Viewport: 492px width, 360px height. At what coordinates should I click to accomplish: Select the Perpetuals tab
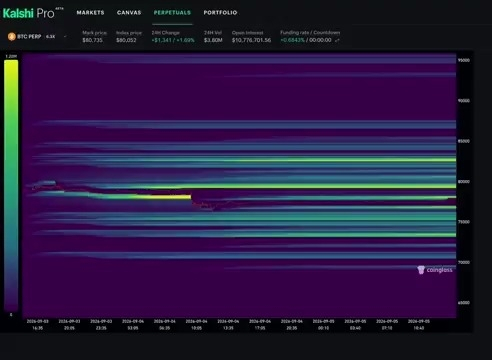(172, 13)
